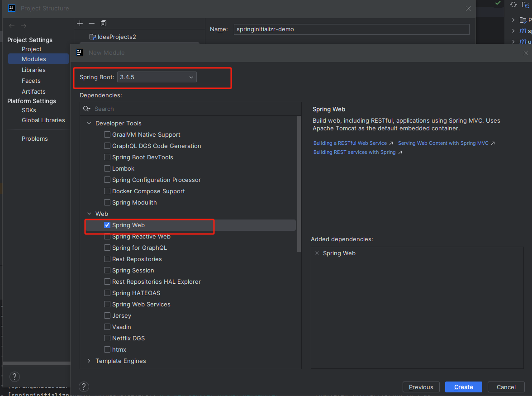Check Spring for GraphQL
The image size is (532, 396).
point(107,248)
